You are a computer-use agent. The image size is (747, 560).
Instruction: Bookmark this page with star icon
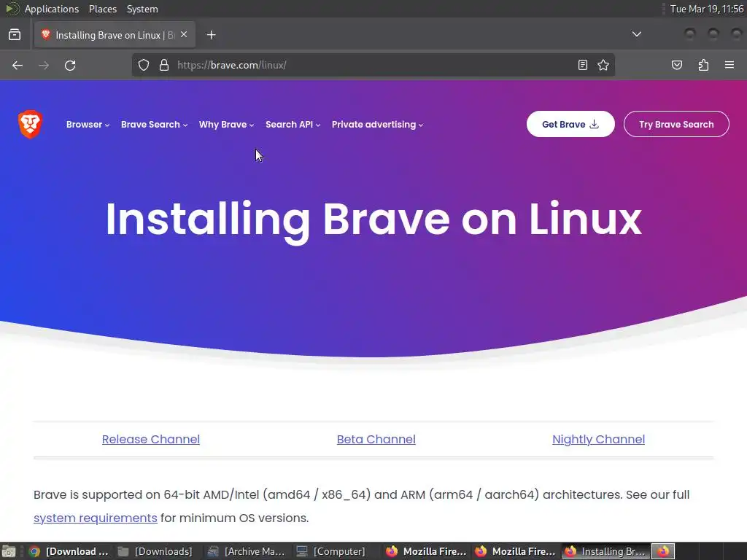(x=603, y=65)
